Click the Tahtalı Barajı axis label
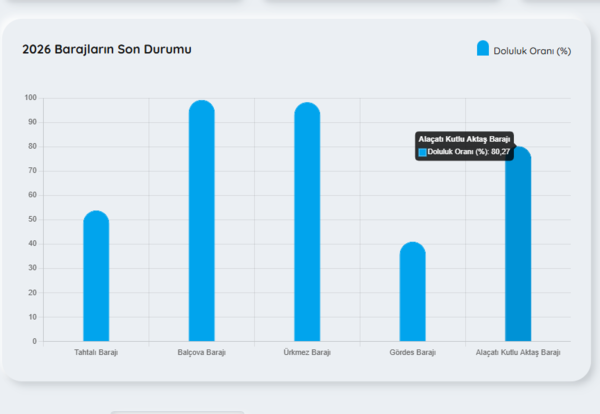Screen dimensions: 600x414 (96, 353)
